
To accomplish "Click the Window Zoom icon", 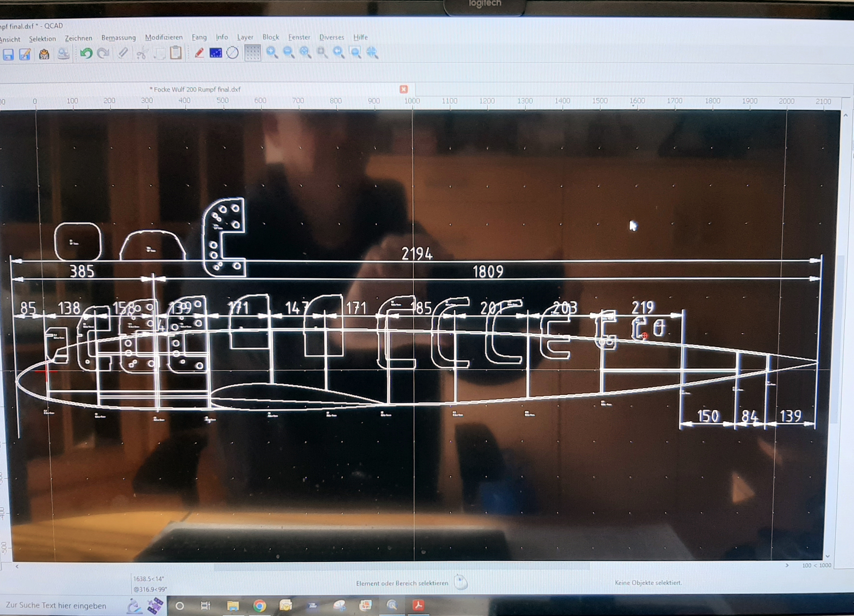I will pos(355,52).
